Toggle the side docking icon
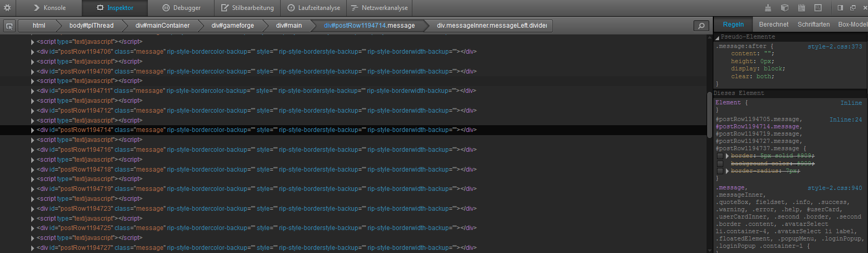 click(x=840, y=8)
